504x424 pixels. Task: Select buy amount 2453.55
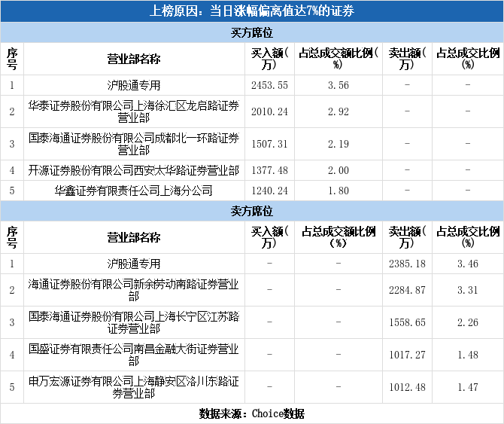click(269, 85)
